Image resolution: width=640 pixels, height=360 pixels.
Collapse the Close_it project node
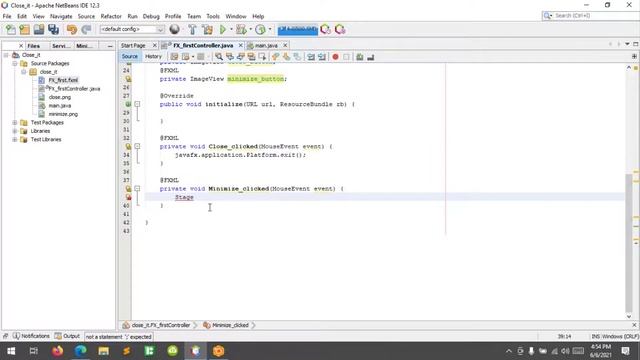tap(6, 55)
